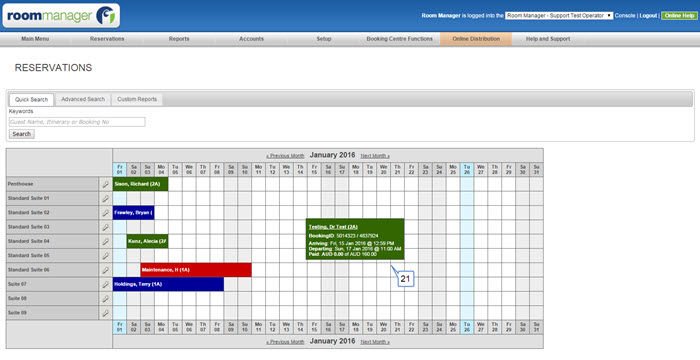Click the Logout link
Screen dimensions: 700x360
(648, 16)
